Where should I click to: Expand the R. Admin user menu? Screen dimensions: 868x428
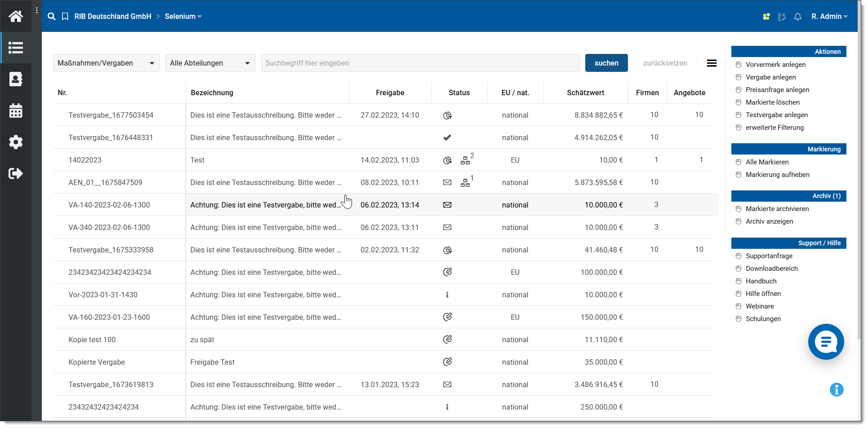[x=829, y=17]
